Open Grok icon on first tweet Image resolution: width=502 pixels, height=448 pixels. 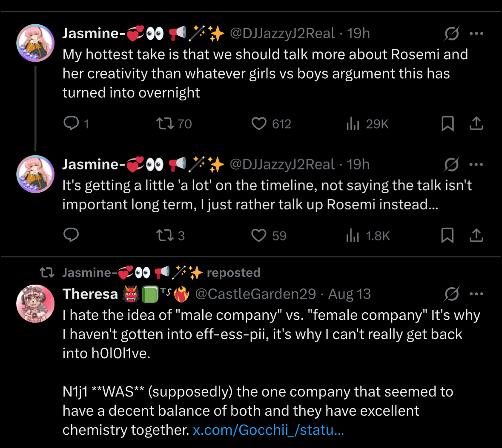coord(451,34)
